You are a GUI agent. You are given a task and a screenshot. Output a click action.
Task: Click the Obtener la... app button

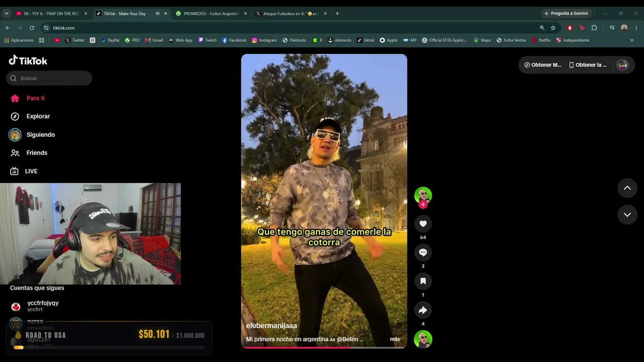click(x=588, y=65)
